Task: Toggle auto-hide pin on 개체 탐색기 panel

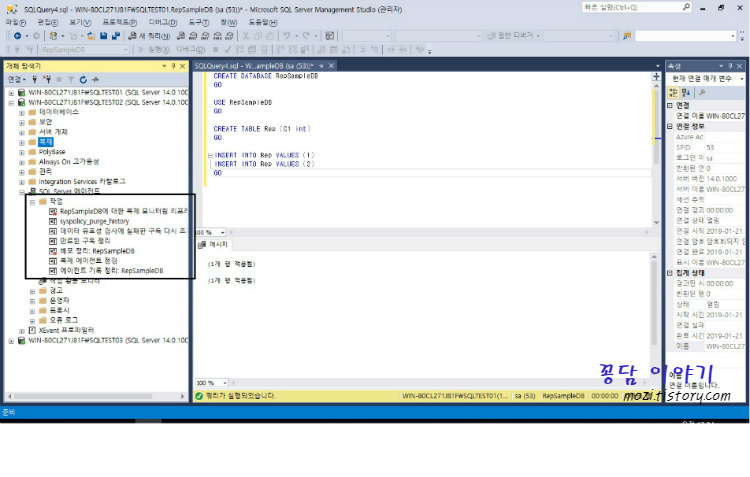Action: (x=173, y=66)
